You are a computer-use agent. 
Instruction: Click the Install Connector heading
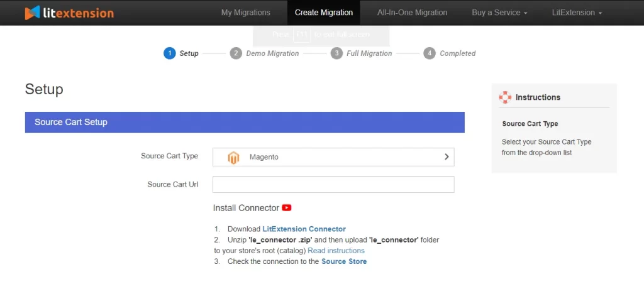pos(246,208)
